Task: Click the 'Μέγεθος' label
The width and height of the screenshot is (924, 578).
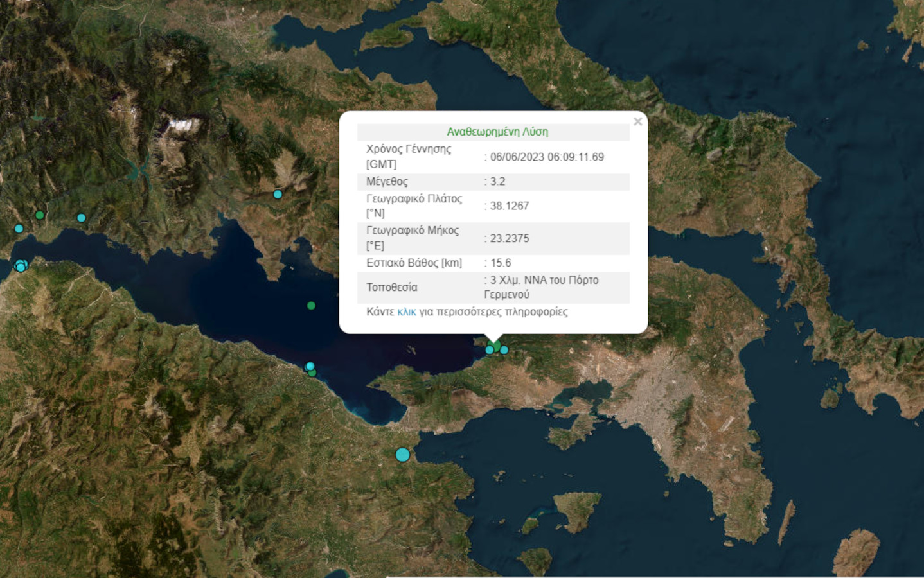Action: coord(387,182)
